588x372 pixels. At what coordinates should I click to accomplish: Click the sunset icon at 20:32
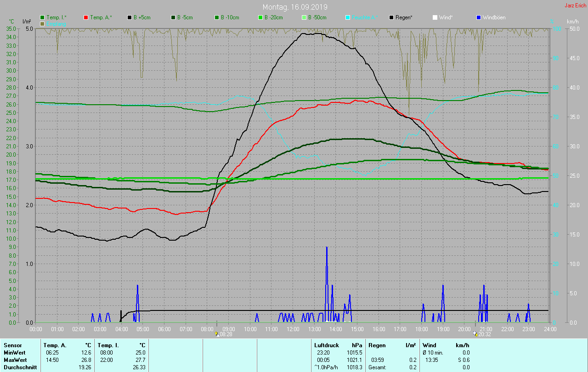pyautogui.click(x=475, y=334)
